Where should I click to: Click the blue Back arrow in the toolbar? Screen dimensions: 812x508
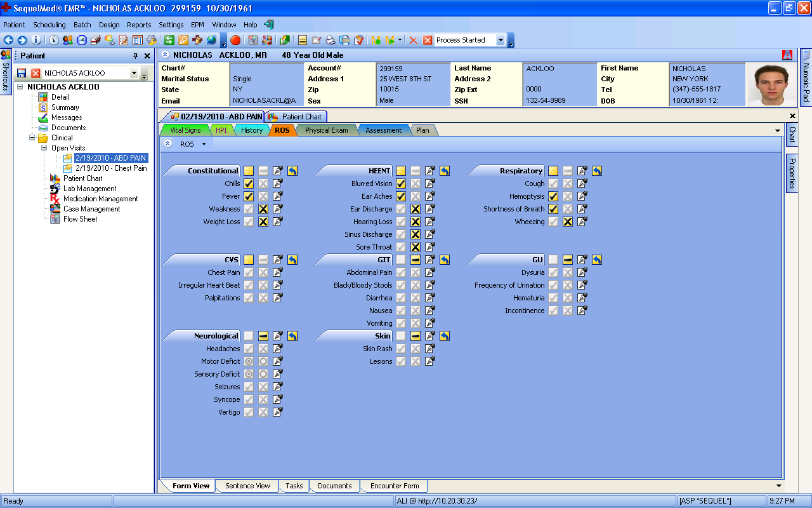coord(8,40)
